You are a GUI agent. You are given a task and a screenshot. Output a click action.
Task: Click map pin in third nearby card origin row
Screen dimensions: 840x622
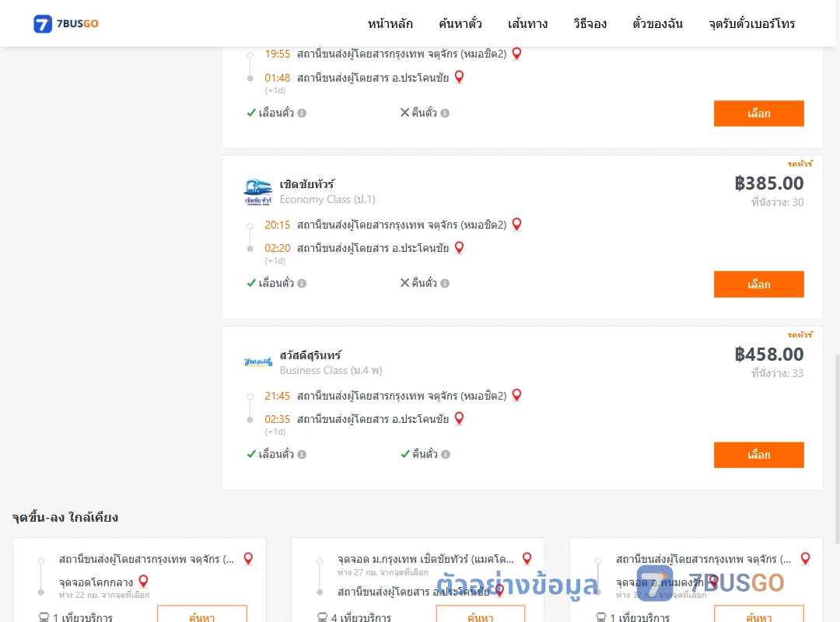805,559
